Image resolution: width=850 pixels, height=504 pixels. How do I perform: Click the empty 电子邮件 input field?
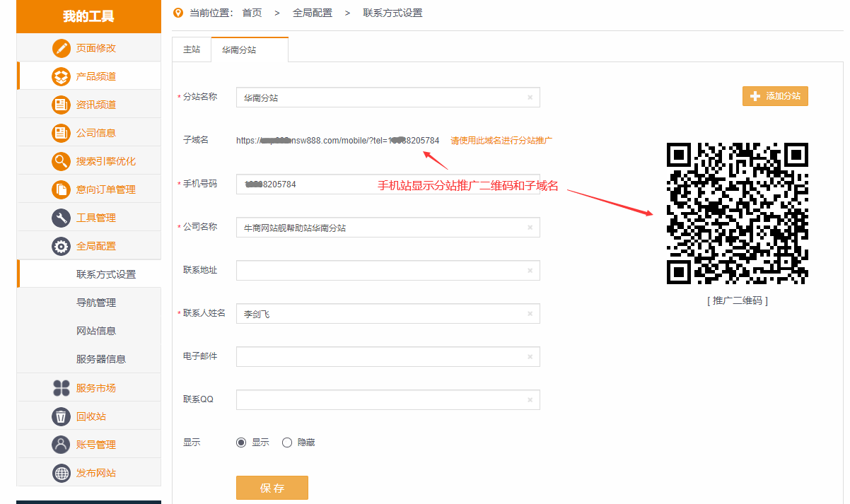coord(388,357)
